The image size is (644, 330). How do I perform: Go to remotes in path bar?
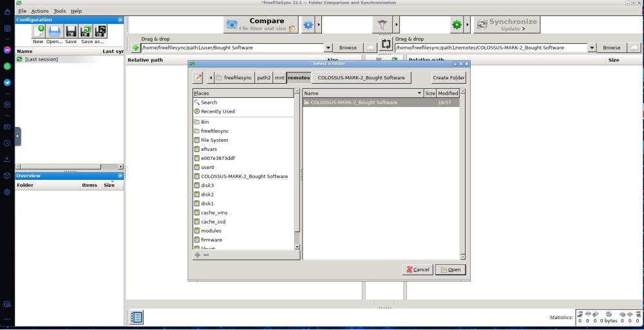click(x=299, y=78)
